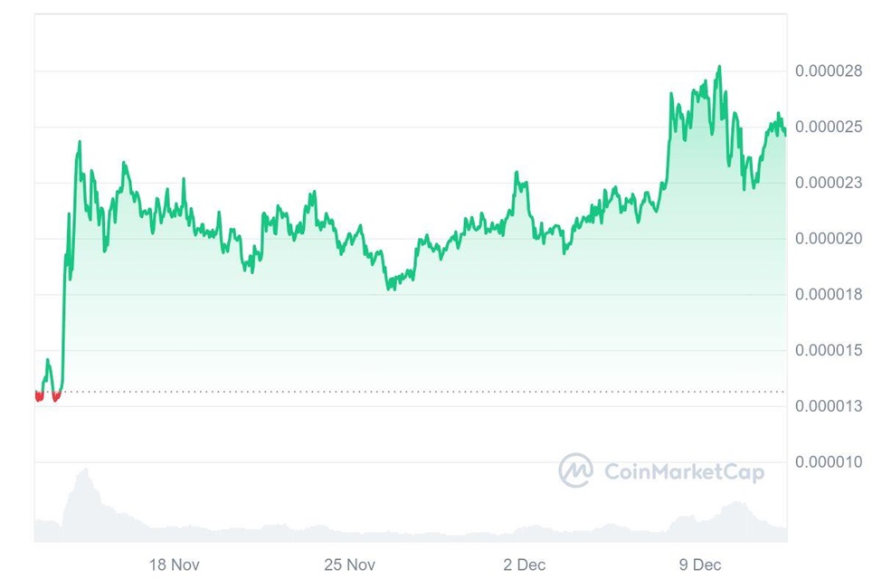Select the 25 Nov date label
The height and width of the screenshot is (588, 882).
(x=349, y=565)
